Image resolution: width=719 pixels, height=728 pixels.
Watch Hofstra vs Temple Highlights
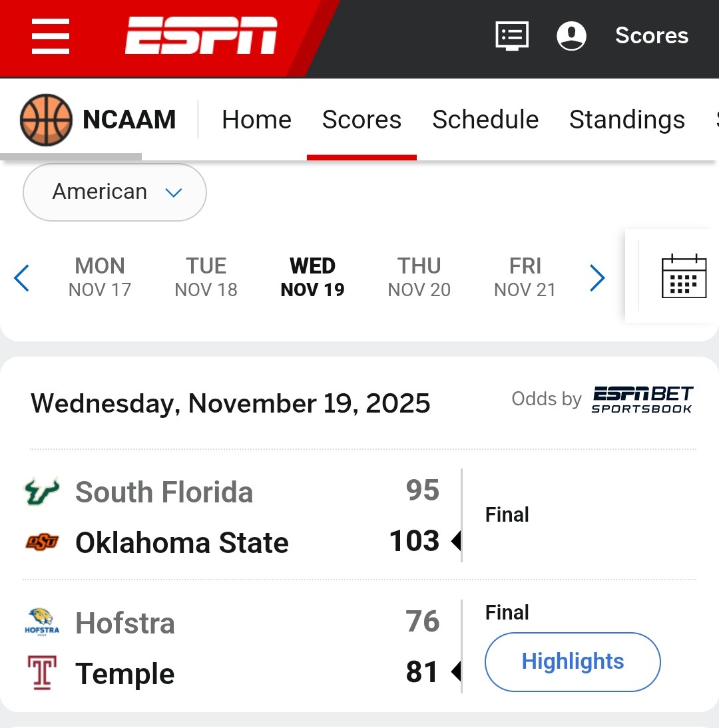pos(573,662)
